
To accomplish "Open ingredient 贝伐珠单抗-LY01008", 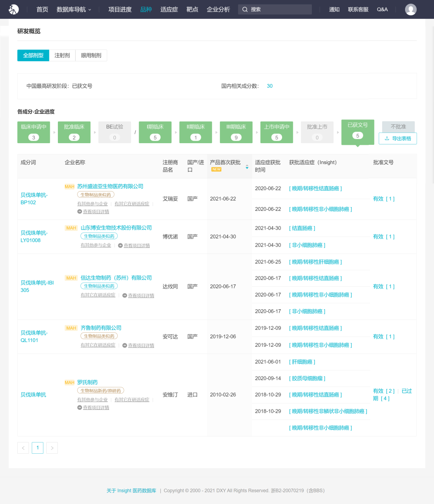I will [x=34, y=237].
